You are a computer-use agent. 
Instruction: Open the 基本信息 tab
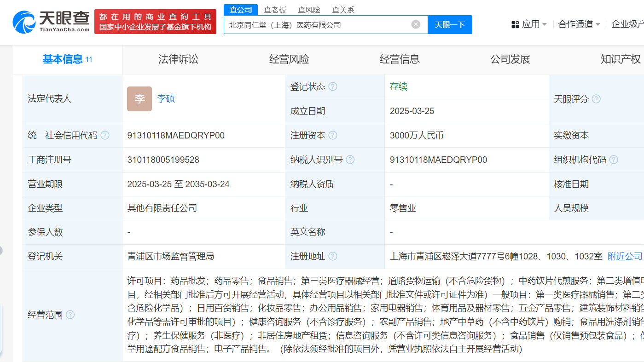[x=67, y=59]
